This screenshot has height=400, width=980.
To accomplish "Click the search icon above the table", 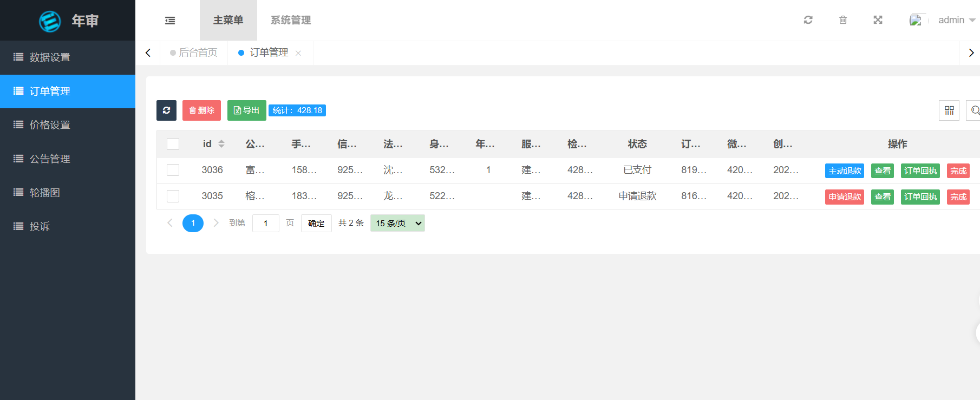I will [x=975, y=110].
